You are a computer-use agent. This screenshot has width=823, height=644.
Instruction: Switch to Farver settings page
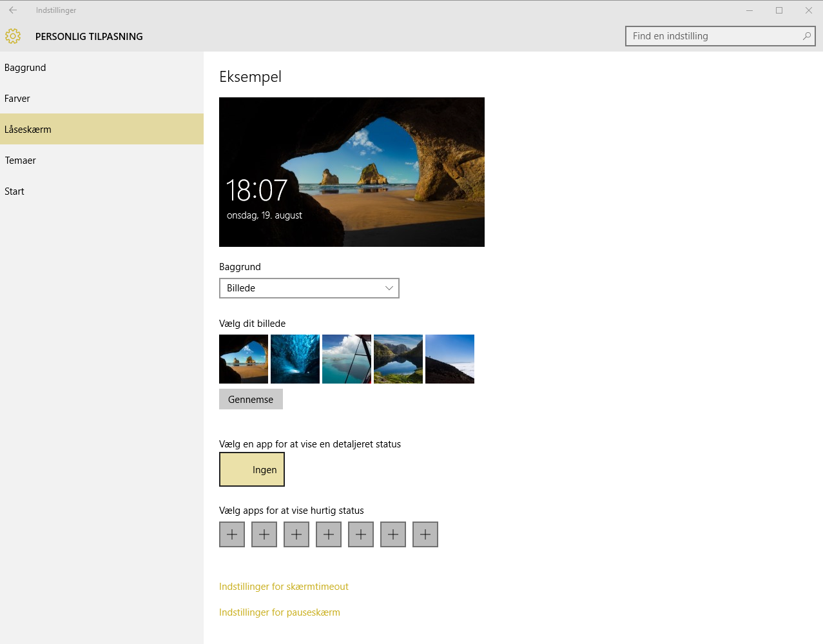tap(102, 99)
